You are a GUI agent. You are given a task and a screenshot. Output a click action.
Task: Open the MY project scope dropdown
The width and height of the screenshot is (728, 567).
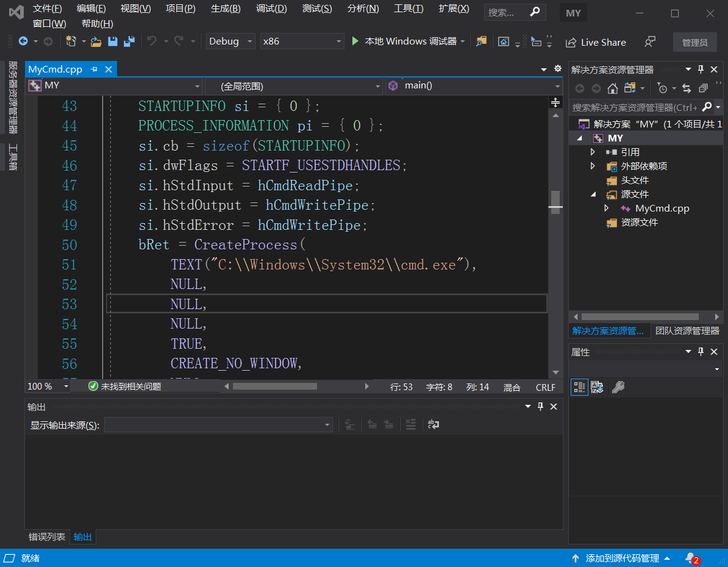(x=114, y=85)
